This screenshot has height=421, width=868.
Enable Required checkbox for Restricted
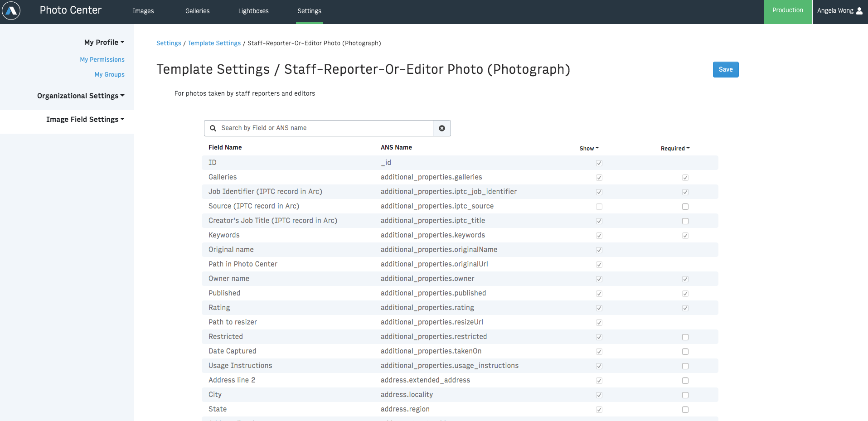click(x=685, y=337)
